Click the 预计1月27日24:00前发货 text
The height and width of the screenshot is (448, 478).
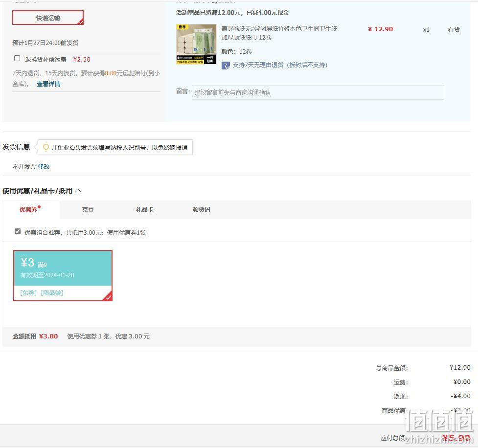(46, 43)
